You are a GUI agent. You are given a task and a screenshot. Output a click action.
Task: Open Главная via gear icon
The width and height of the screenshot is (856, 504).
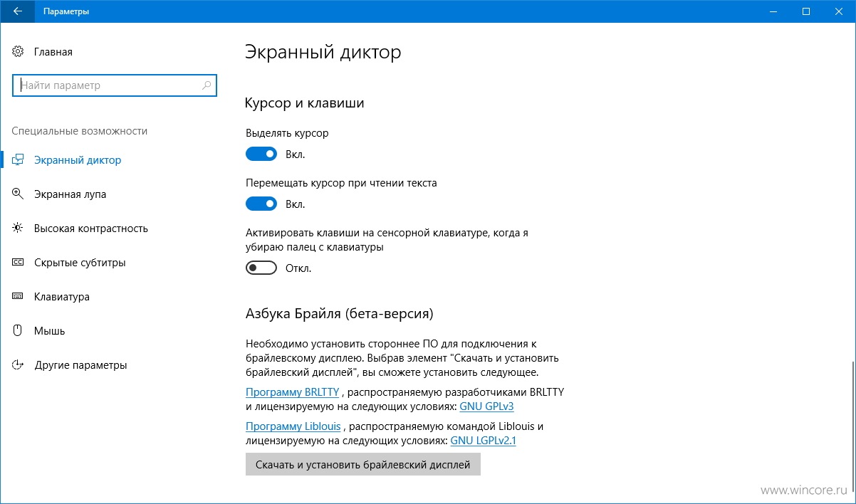tap(19, 52)
